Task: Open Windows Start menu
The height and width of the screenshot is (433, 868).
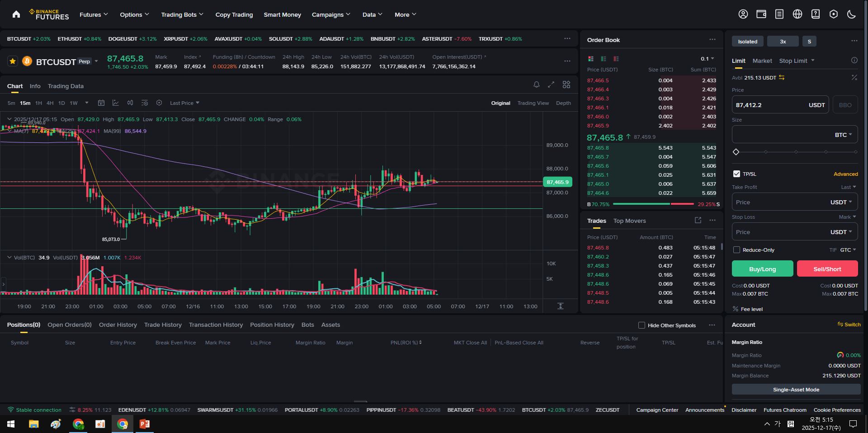Action: click(11, 424)
